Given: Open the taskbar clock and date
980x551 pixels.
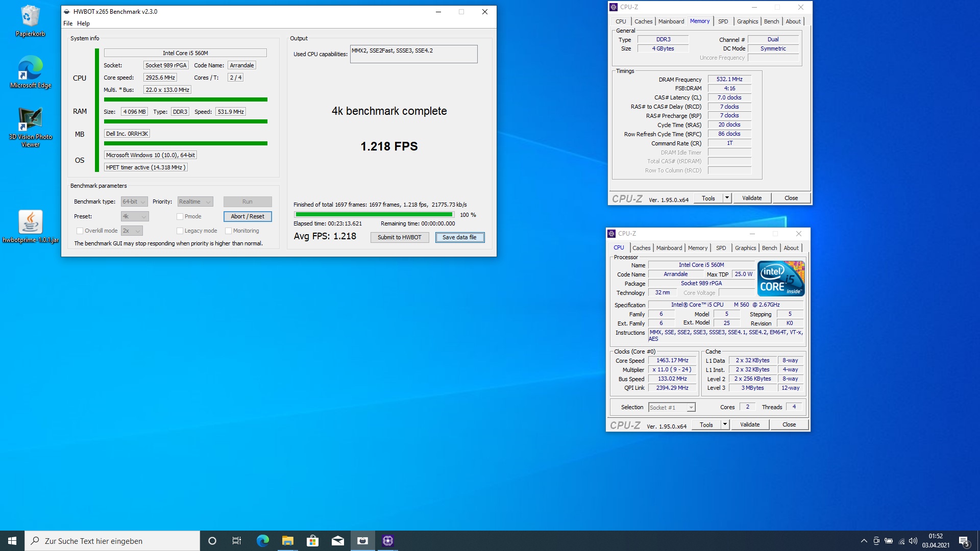Looking at the screenshot, I should [936, 541].
